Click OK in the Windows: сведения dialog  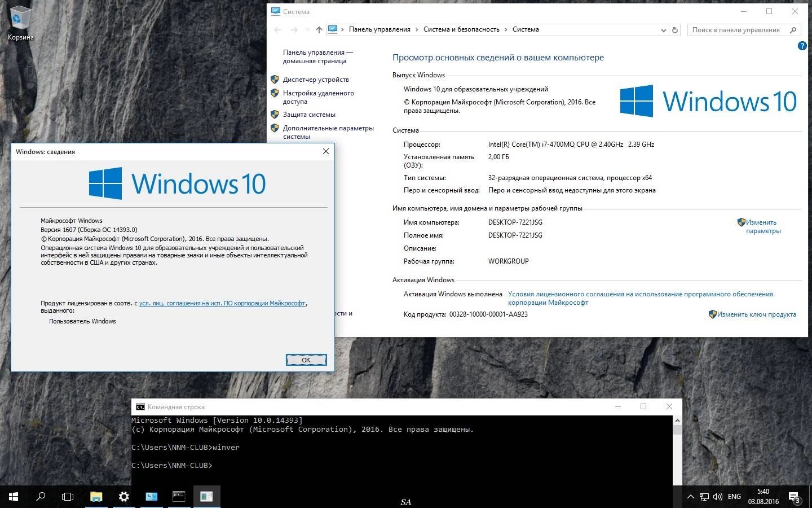[x=306, y=360]
